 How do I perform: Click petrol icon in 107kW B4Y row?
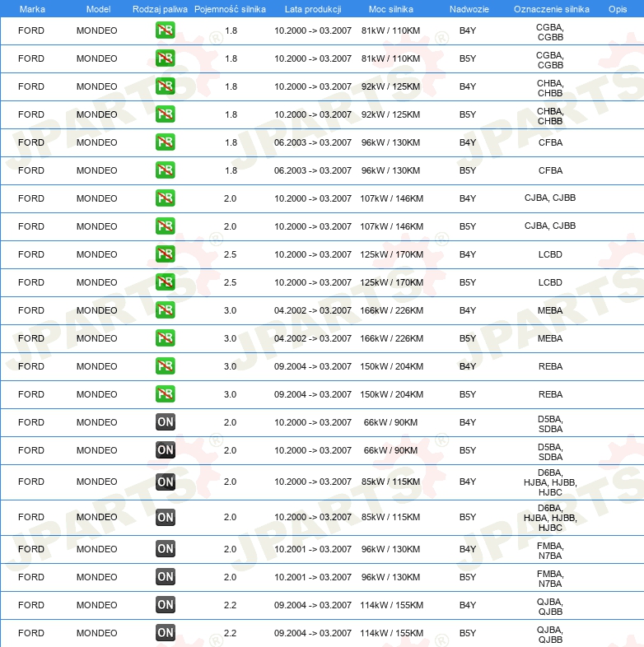[166, 198]
